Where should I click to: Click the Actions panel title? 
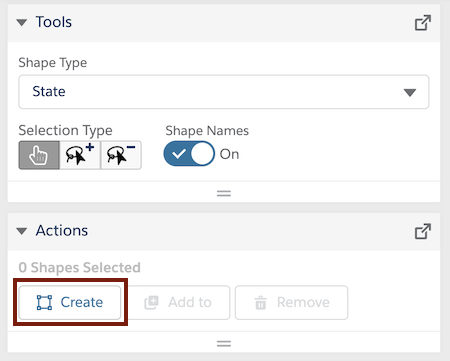(x=62, y=231)
